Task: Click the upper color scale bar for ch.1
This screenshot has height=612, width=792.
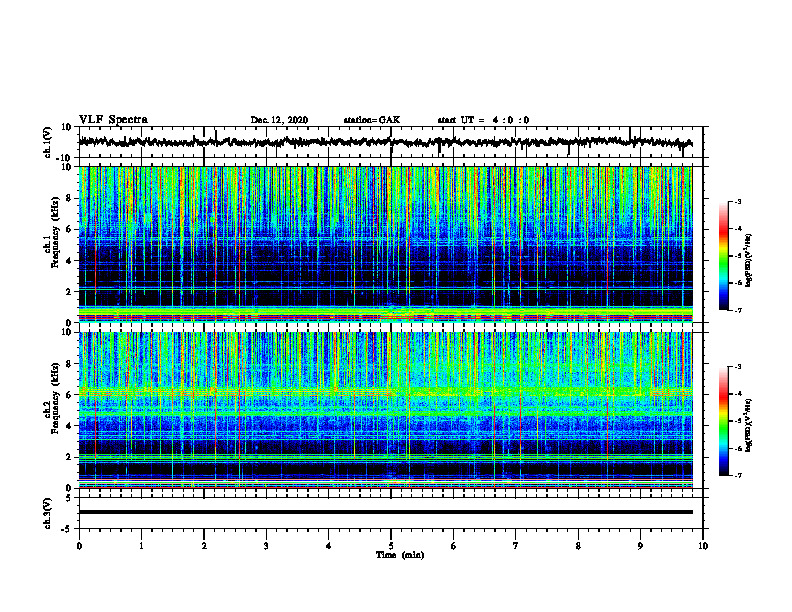Action: [724, 256]
